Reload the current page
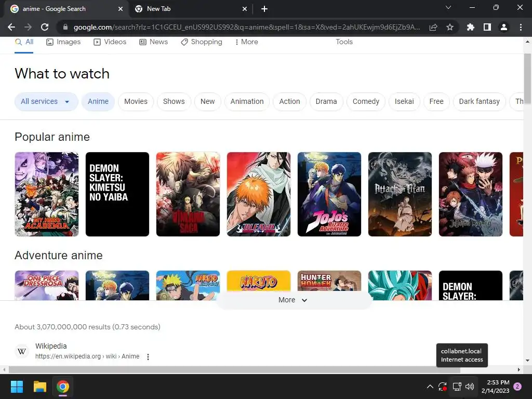This screenshot has width=532, height=399. 45,27
